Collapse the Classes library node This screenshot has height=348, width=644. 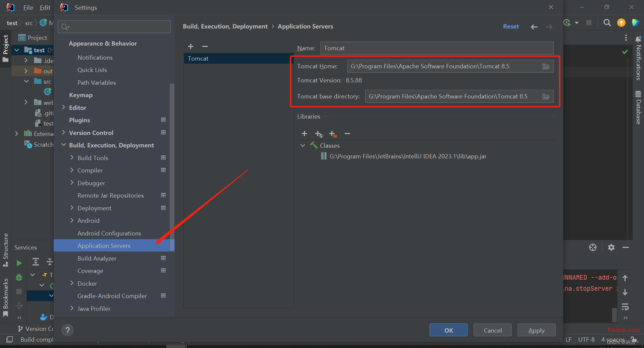click(x=303, y=146)
